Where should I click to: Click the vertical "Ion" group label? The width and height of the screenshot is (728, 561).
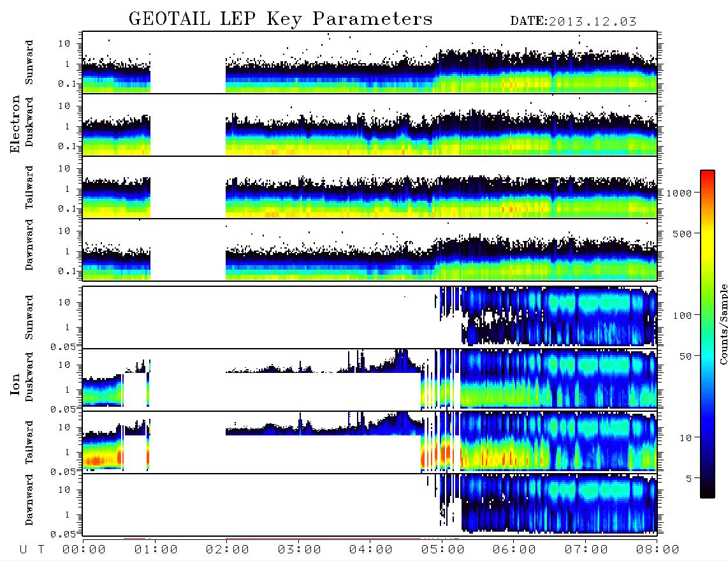pyautogui.click(x=15, y=384)
